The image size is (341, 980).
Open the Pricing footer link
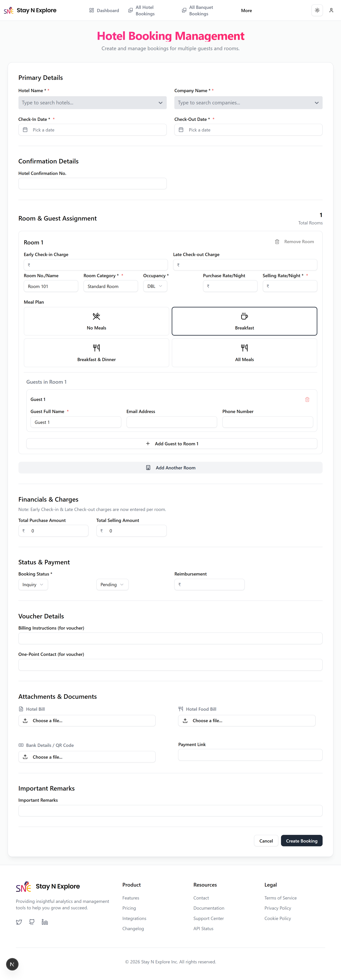click(129, 908)
